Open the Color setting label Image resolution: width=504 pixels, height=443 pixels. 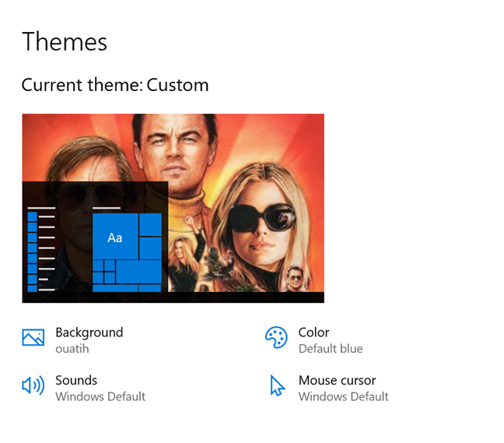coord(313,332)
